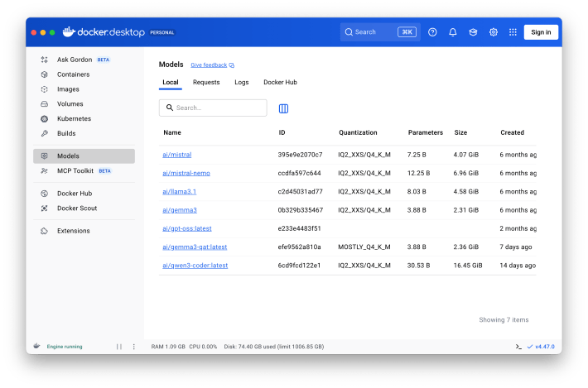Focus the Models search field
Image resolution: width=588 pixels, height=388 pixels.
click(x=213, y=108)
